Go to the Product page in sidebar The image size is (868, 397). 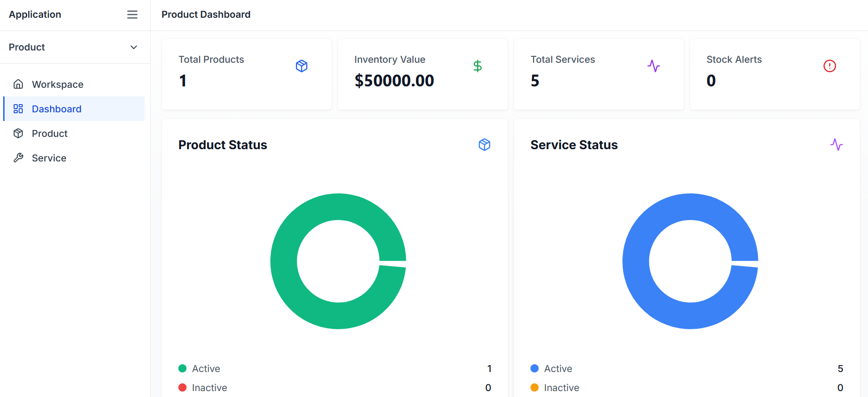[50, 134]
